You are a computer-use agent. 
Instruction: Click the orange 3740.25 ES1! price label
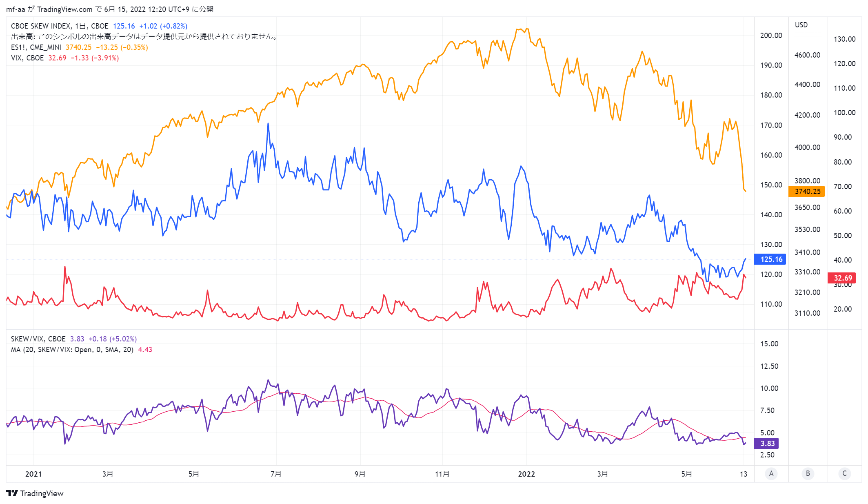click(807, 191)
